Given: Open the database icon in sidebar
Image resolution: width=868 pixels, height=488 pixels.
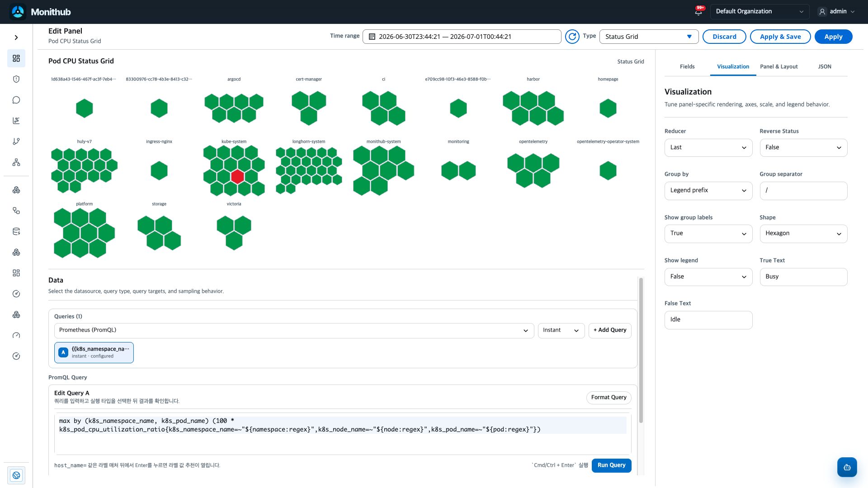Looking at the screenshot, I should 16,231.
